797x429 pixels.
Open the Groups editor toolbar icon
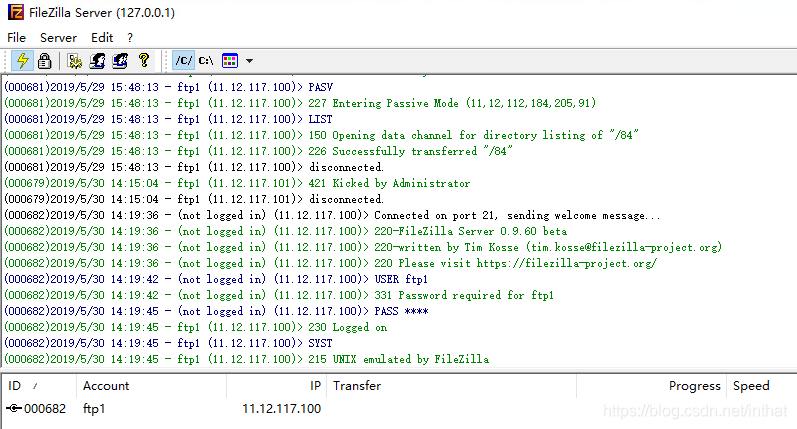[120, 61]
